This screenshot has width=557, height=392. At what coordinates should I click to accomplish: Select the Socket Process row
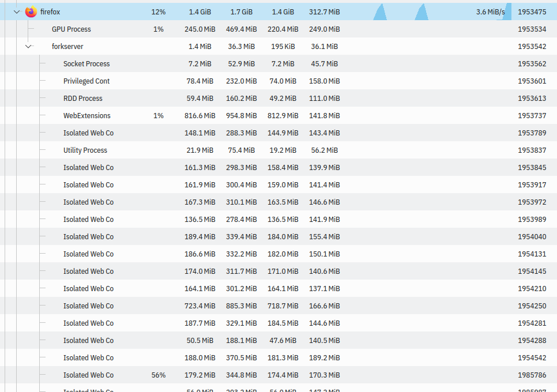(278, 63)
